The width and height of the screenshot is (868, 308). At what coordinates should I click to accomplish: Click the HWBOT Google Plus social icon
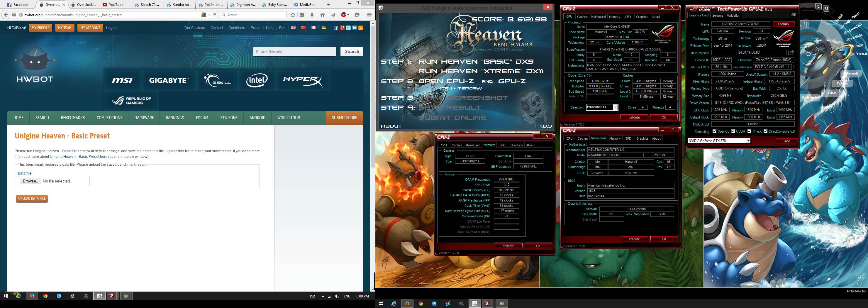point(342,28)
